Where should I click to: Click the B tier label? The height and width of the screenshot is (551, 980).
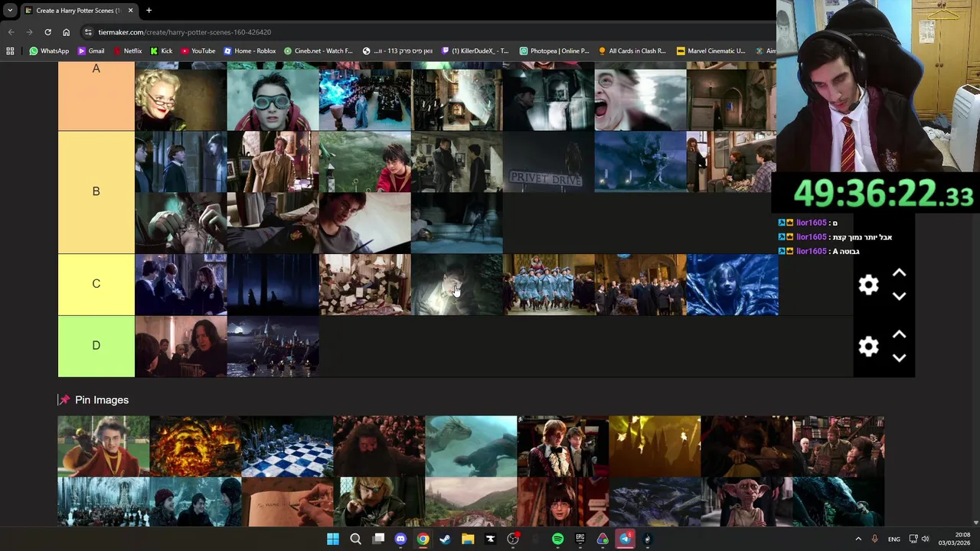[96, 191]
